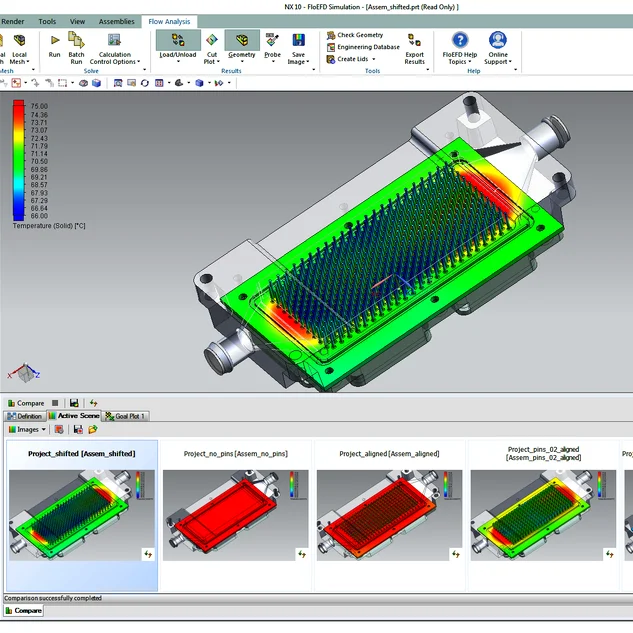The height and width of the screenshot is (633, 633).
Task: Click the save images icon with red mark
Action: click(x=78, y=430)
